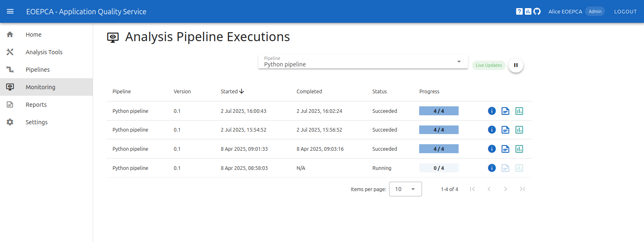Click progress bar 4/4 for 15:54:52 run
This screenshot has width=644, height=242.
click(x=439, y=130)
